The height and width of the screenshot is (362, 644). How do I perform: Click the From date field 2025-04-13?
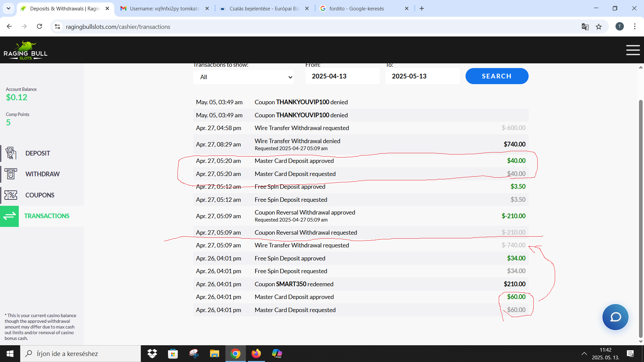click(342, 76)
